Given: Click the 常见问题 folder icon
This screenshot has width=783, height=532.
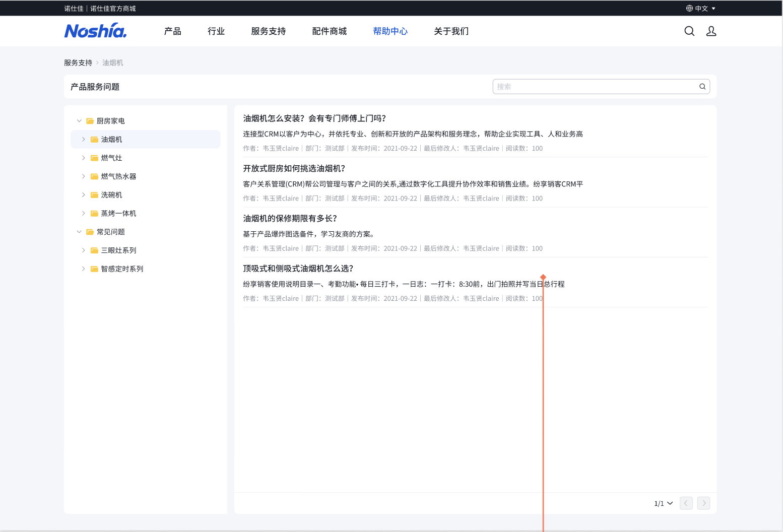Looking at the screenshot, I should pos(90,232).
